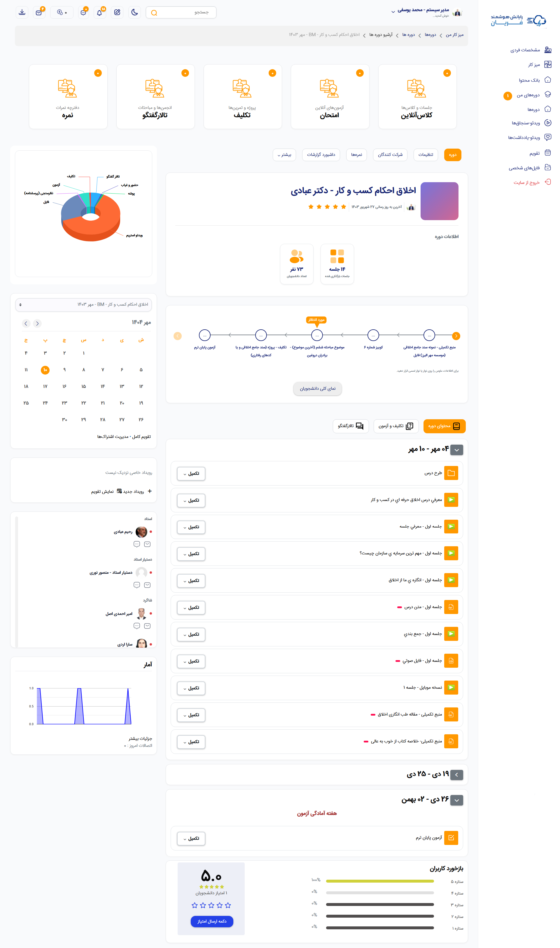Click خروج از سایت logout icon
This screenshot has width=560, height=948.
pyautogui.click(x=548, y=182)
